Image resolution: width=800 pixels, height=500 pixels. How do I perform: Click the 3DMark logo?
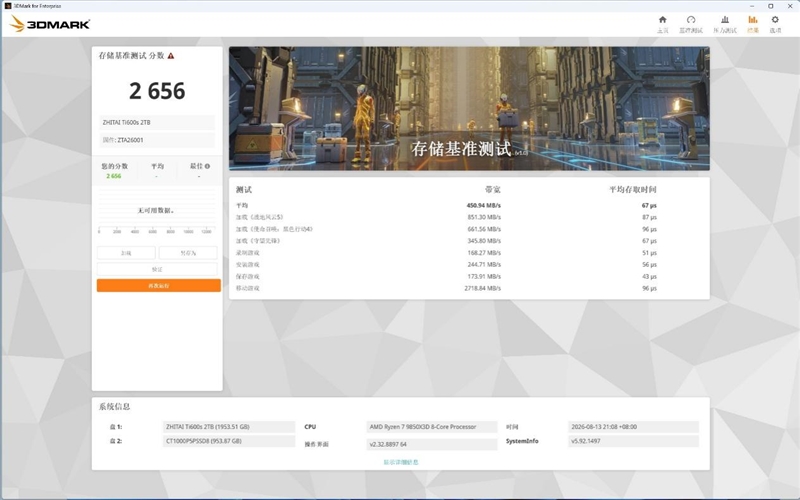[x=50, y=23]
